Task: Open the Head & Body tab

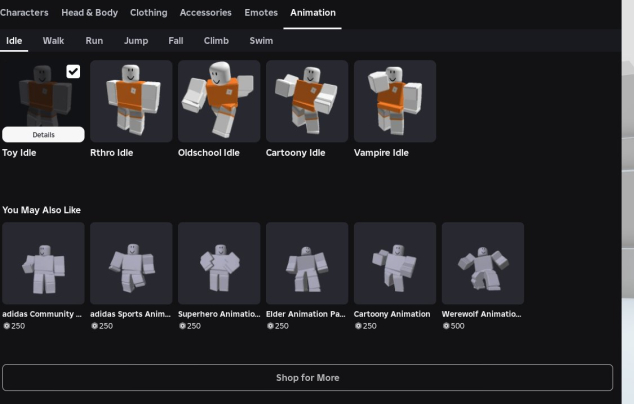Action: [x=89, y=13]
